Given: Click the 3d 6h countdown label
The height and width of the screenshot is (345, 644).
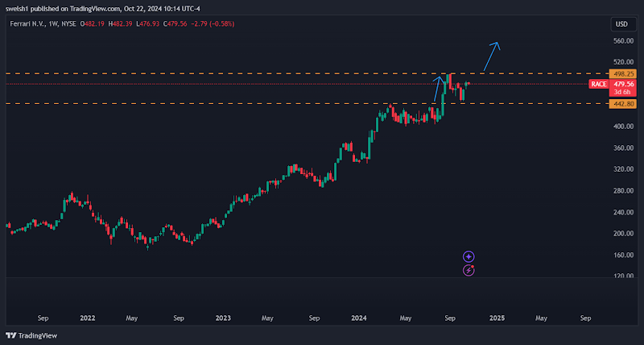Looking at the screenshot, I should coord(622,92).
